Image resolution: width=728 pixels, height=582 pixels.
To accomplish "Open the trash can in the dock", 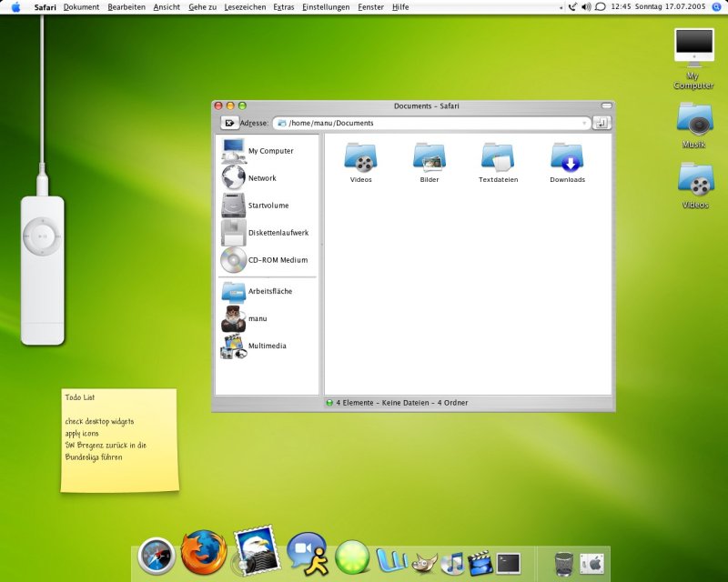I will tap(563, 564).
